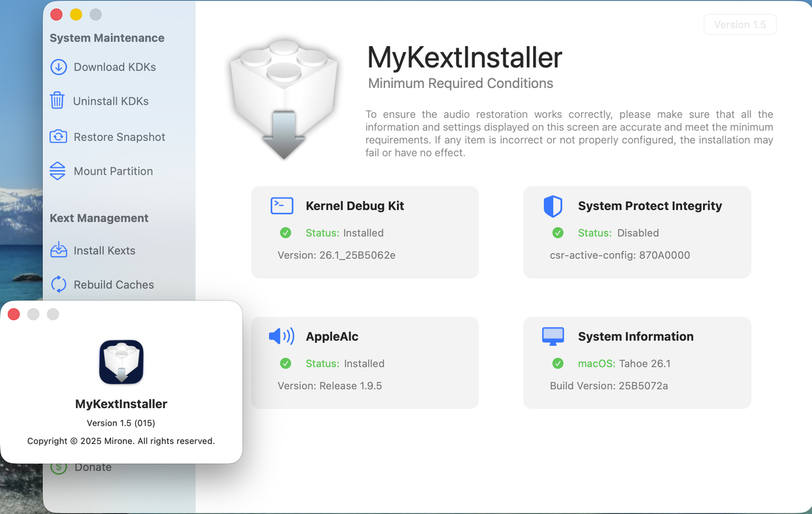812x514 pixels.
Task: Click the Version 1.5 button
Action: (740, 24)
